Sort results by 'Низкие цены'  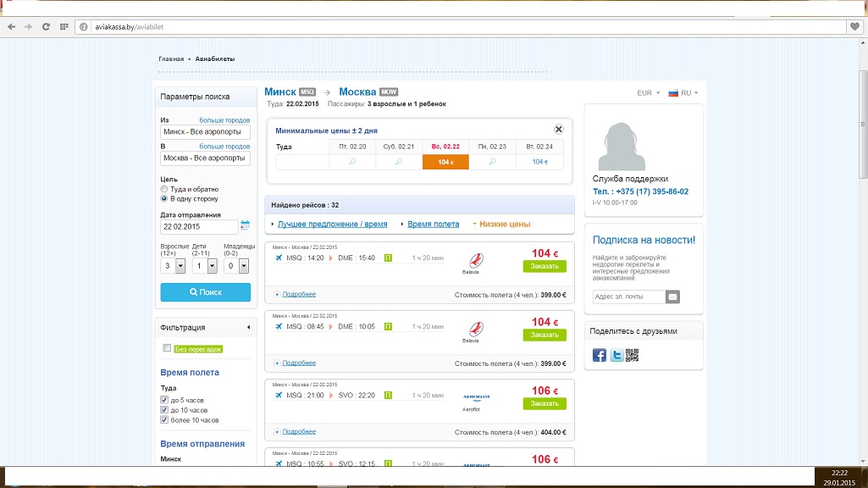(504, 225)
